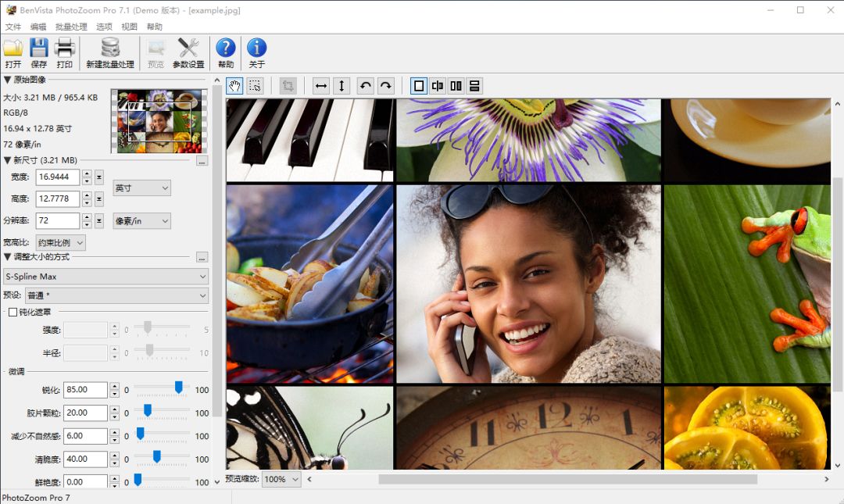Click the 分辨率 input field
The height and width of the screenshot is (504, 844).
tap(58, 221)
